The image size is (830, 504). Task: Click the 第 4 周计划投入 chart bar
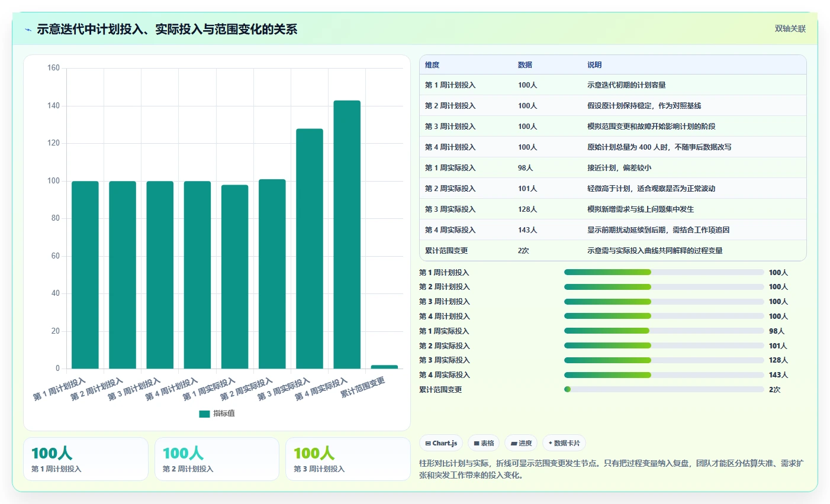(197, 275)
